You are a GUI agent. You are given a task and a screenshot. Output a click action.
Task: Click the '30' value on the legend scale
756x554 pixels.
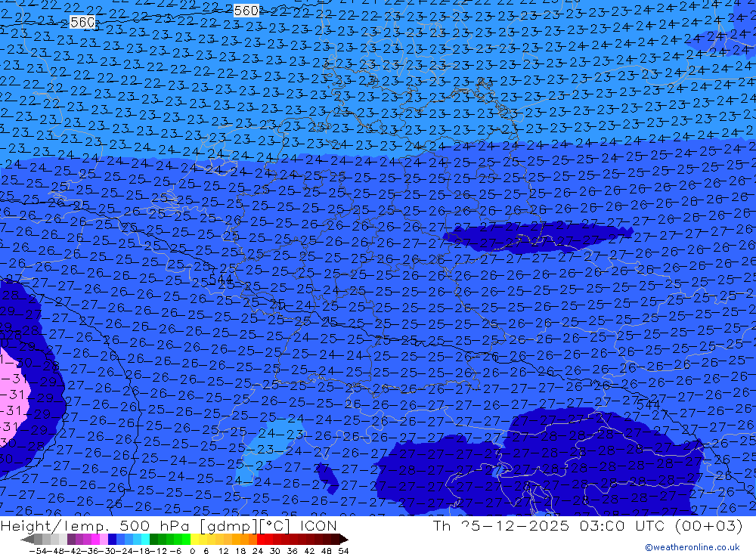click(x=275, y=551)
